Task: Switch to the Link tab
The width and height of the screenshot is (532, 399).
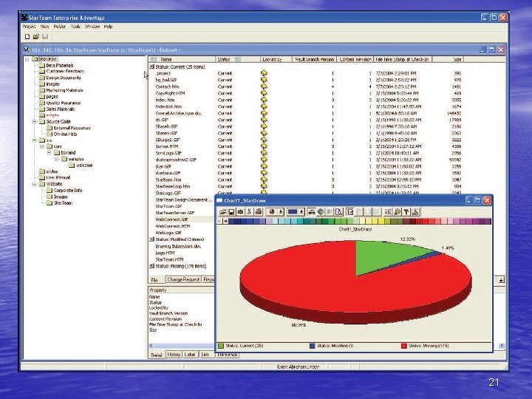Action: 205,354
